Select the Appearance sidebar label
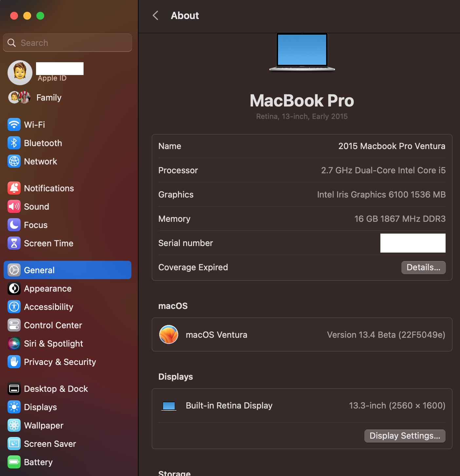 (x=48, y=289)
